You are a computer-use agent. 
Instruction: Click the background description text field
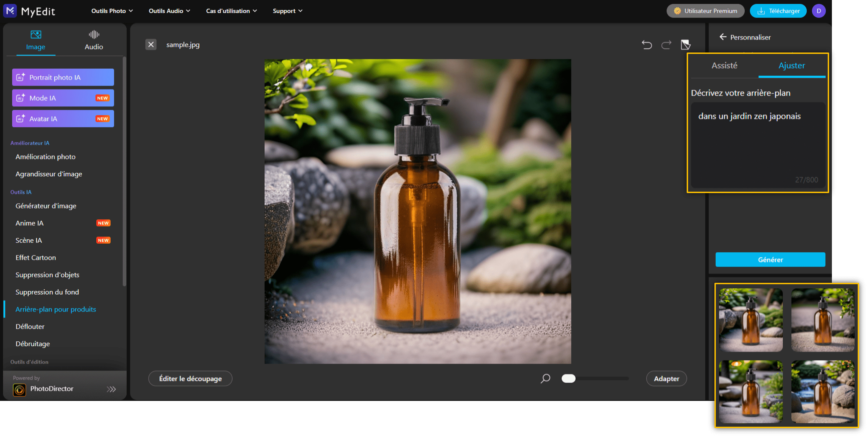pos(757,145)
